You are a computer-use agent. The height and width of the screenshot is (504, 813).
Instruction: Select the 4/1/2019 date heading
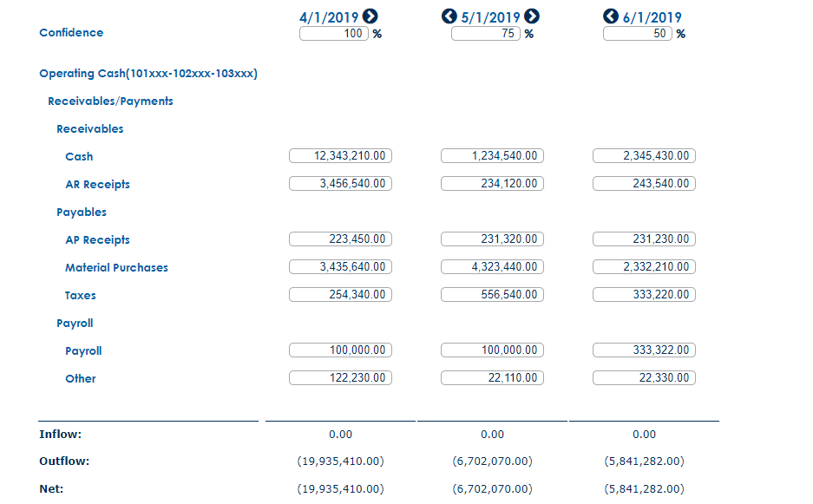[329, 17]
